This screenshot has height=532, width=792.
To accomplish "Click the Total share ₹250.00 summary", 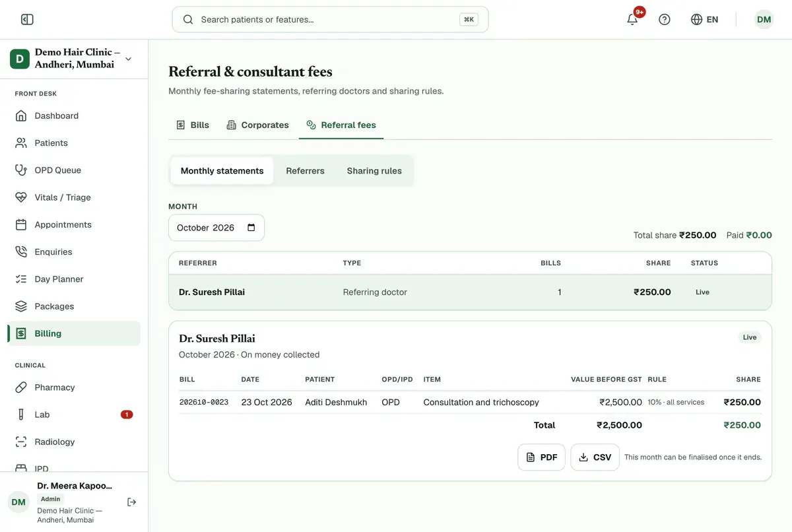I will tap(675, 235).
